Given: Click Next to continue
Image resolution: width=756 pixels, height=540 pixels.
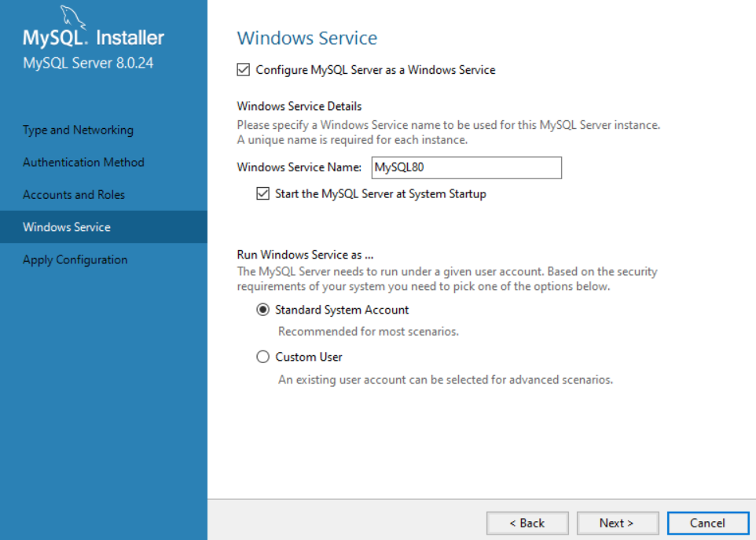Looking at the screenshot, I should click(618, 523).
